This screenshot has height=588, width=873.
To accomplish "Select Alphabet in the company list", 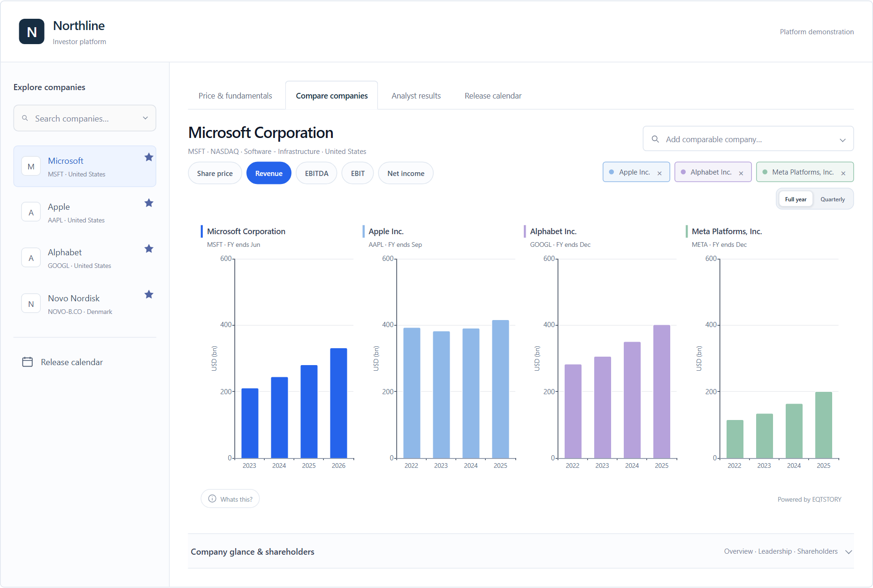I will click(x=84, y=258).
